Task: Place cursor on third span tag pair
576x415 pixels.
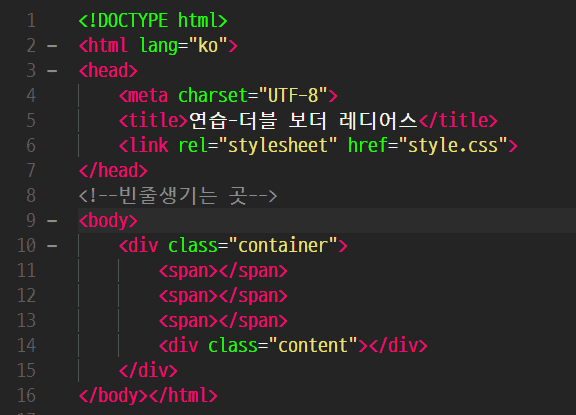Action: click(x=223, y=321)
